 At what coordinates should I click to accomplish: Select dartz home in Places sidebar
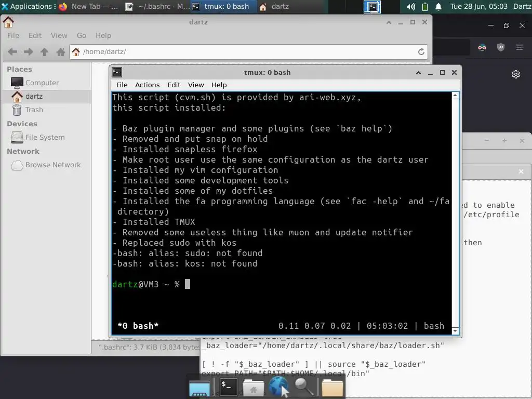[x=46, y=96]
